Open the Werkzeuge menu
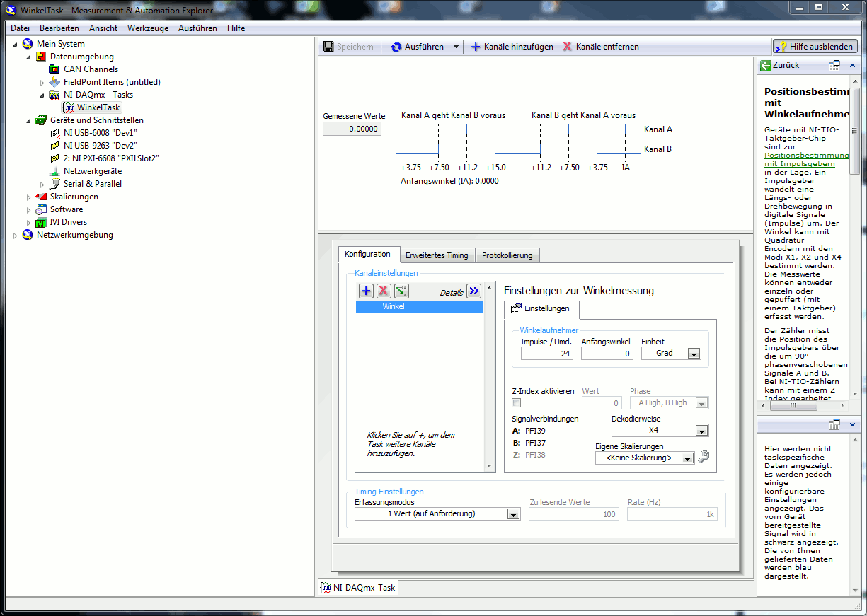This screenshot has width=867, height=616. coord(148,28)
